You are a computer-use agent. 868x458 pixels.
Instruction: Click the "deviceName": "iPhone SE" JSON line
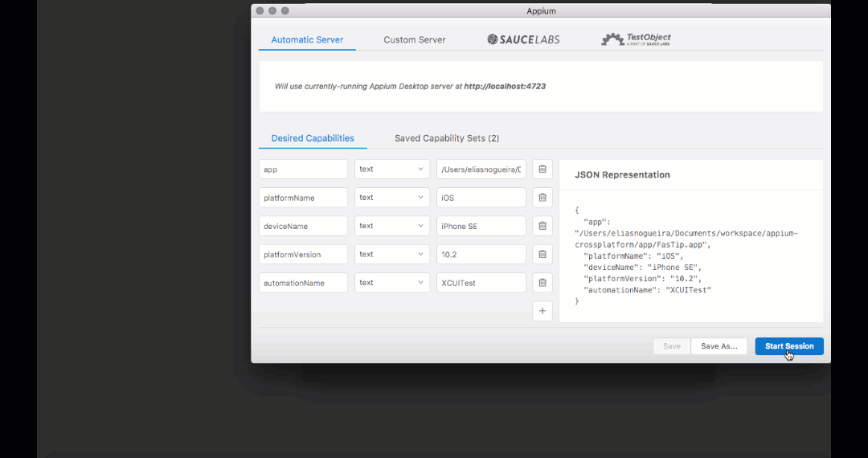643,267
